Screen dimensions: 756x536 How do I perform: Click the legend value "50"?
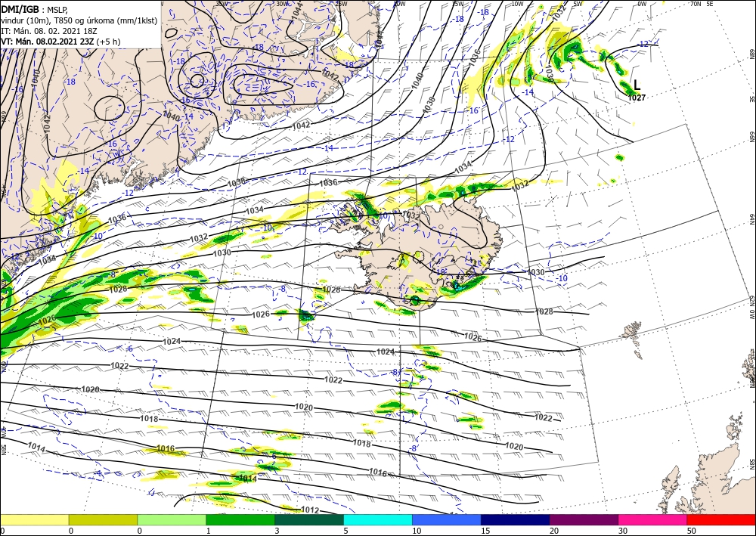(x=692, y=531)
